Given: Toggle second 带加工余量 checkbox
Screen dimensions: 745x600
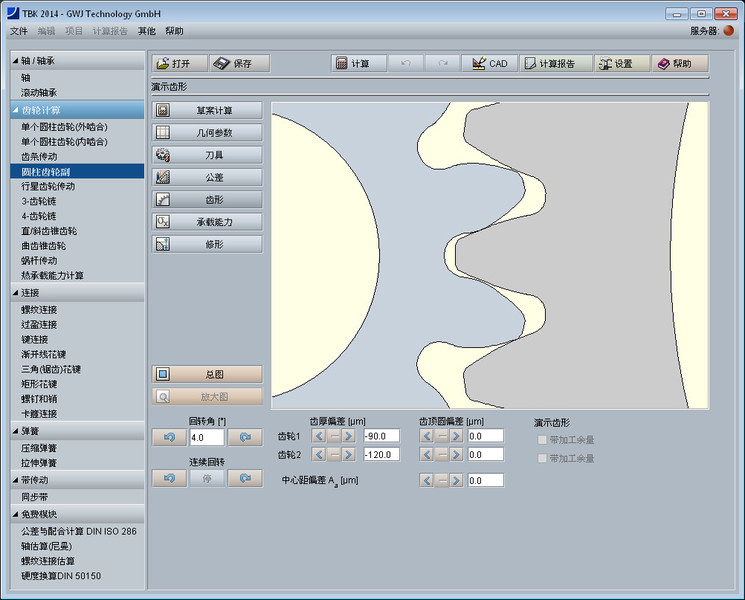Looking at the screenshot, I should 543,458.
